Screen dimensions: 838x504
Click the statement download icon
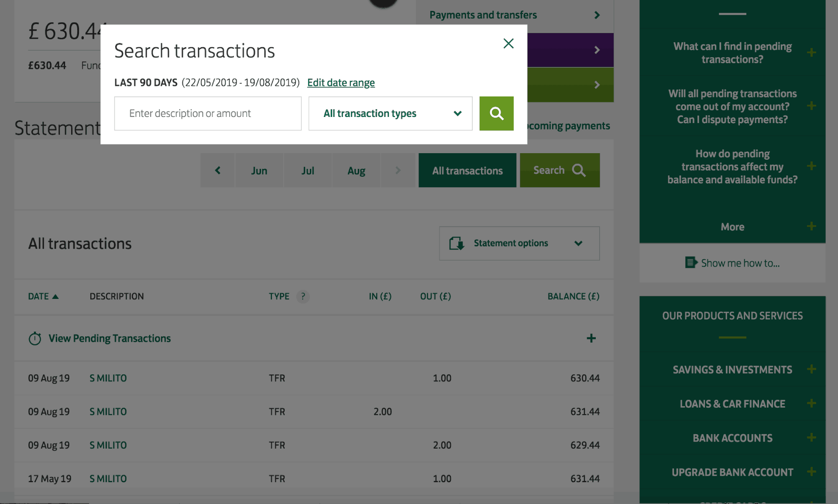457,243
